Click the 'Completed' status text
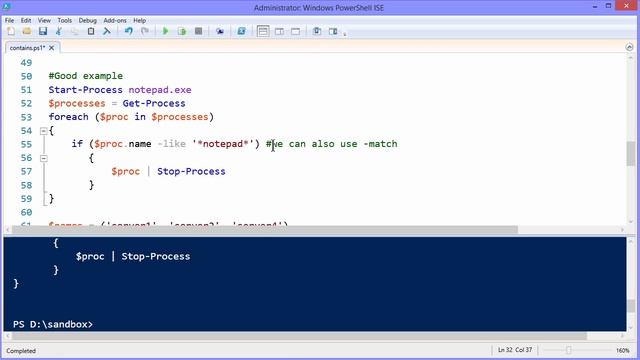The image size is (640, 360). pyautogui.click(x=21, y=351)
